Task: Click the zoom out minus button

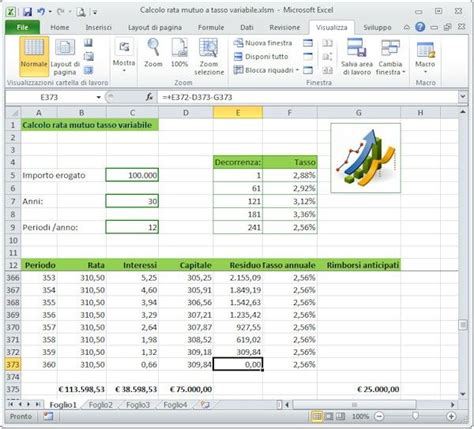Action: tap(379, 416)
